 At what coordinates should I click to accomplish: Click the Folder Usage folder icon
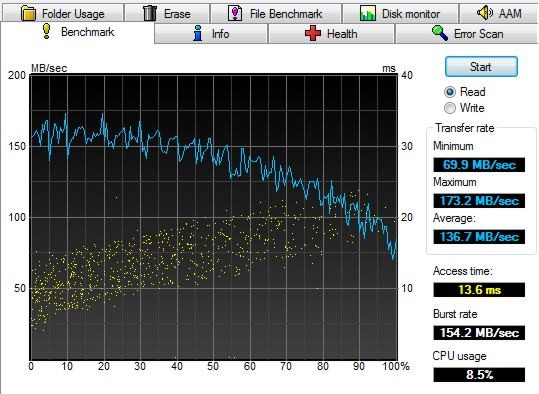coord(28,13)
